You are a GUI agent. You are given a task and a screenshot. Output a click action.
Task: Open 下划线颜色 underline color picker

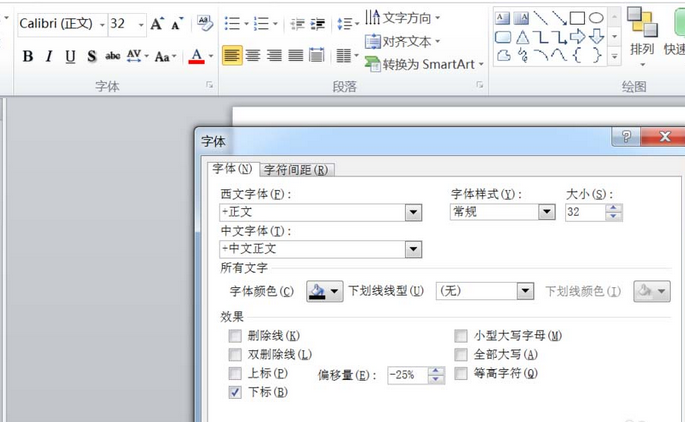(x=652, y=291)
